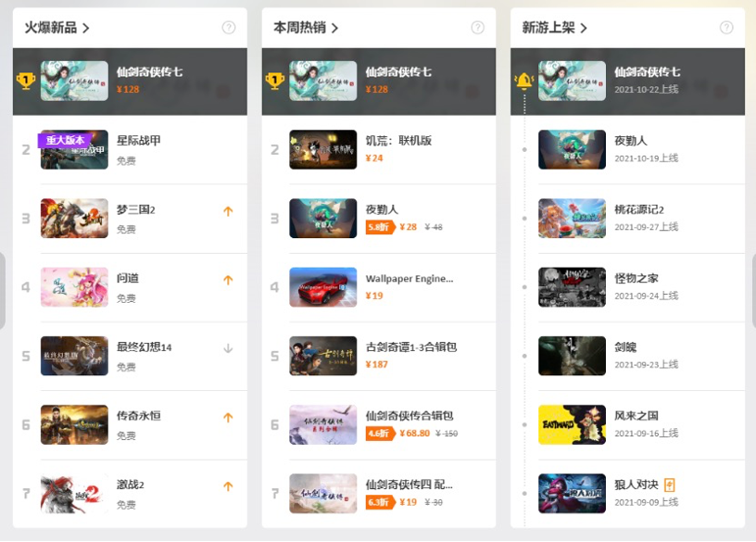
Task: Open 问道 game thumbnail
Action: [74, 287]
